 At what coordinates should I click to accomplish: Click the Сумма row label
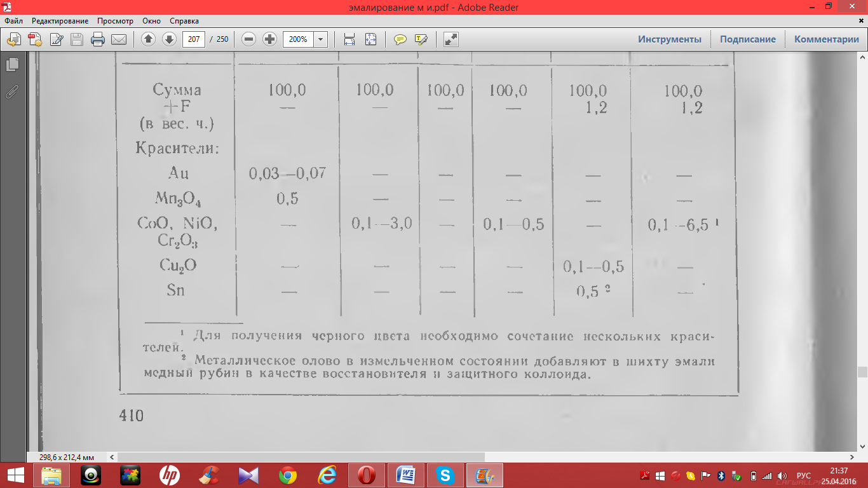click(x=177, y=90)
